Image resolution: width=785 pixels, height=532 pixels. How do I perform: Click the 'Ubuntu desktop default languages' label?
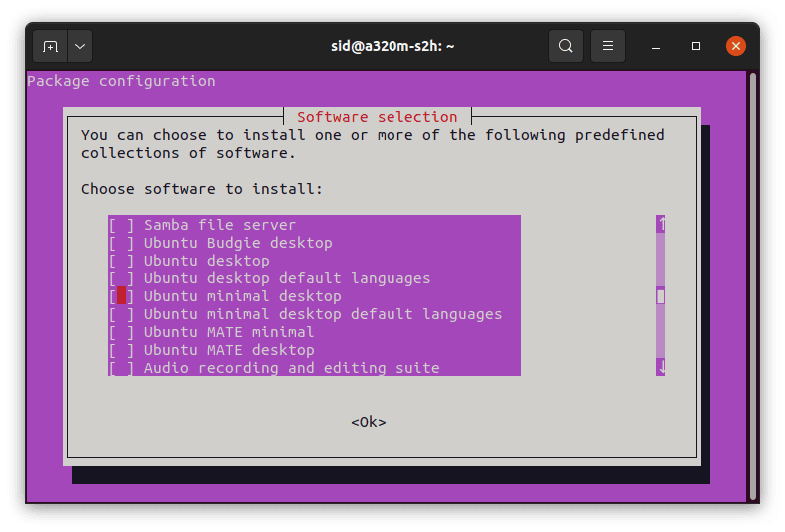pyautogui.click(x=288, y=278)
